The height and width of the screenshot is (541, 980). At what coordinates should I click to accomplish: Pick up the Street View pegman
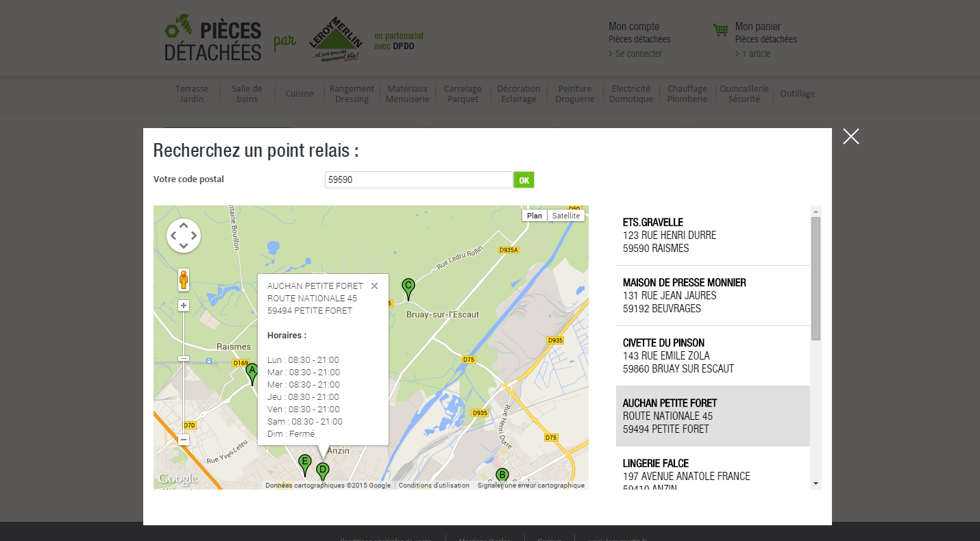[x=184, y=280]
